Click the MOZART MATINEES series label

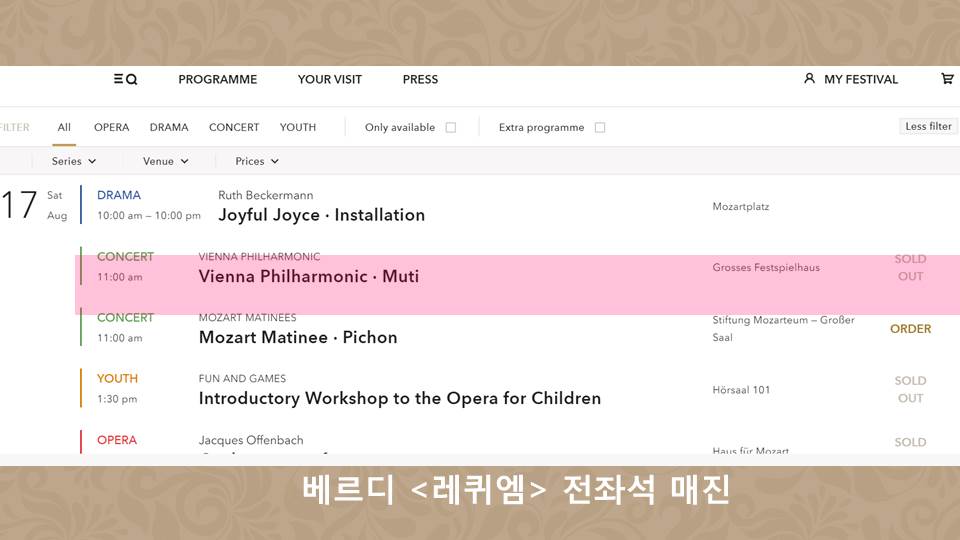pyautogui.click(x=247, y=318)
